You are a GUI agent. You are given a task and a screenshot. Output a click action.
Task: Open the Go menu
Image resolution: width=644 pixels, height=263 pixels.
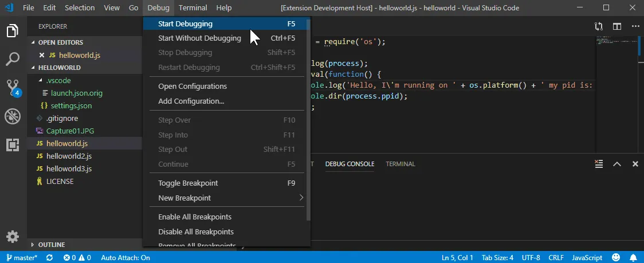[133, 8]
